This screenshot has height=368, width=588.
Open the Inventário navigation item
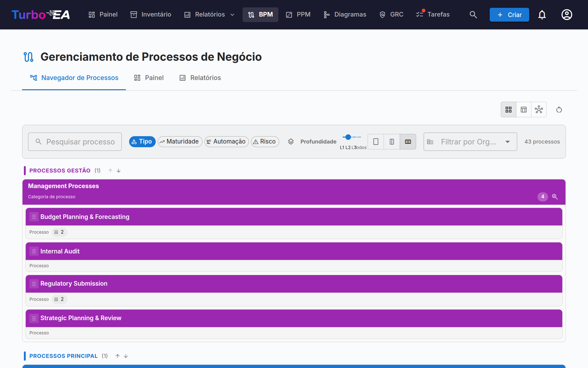151,14
